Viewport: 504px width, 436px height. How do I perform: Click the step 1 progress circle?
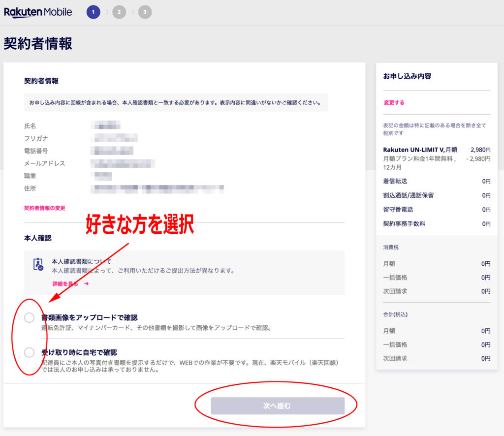point(93,12)
